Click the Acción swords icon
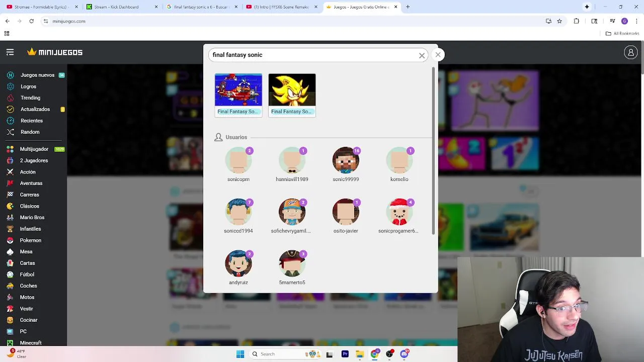This screenshot has height=362, width=644. [10, 172]
